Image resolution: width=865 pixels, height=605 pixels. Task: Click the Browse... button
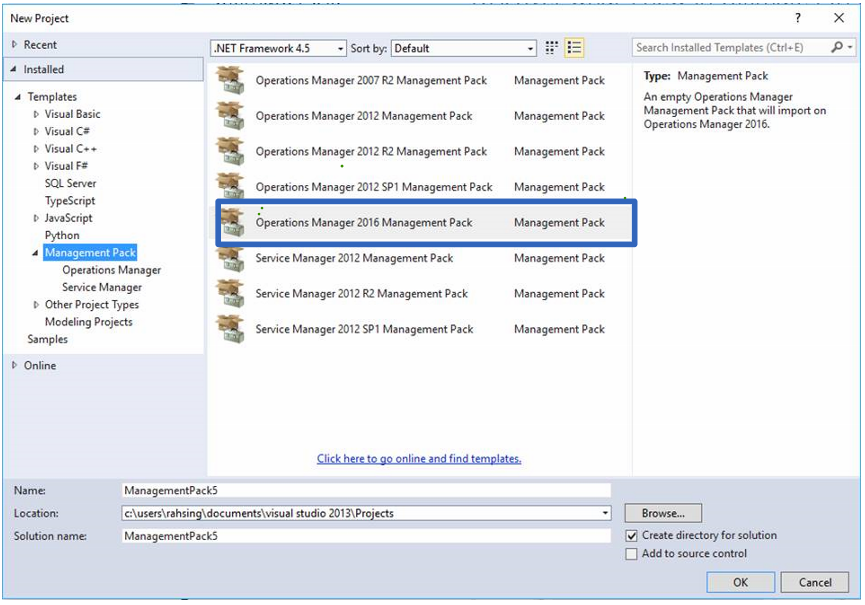coord(663,513)
